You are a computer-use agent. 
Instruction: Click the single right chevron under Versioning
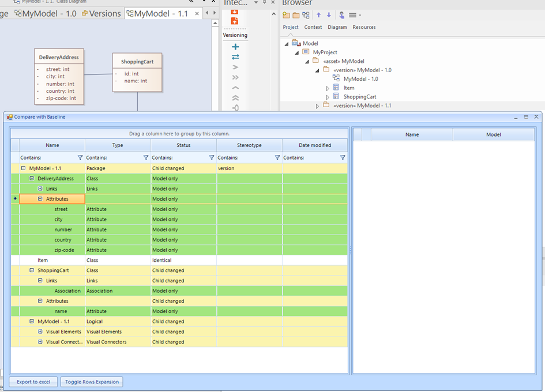235,67
